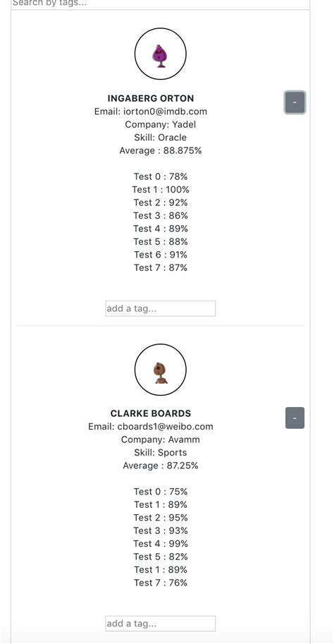Click the Company: Avamm line
The image size is (334, 644).
pos(161,439)
